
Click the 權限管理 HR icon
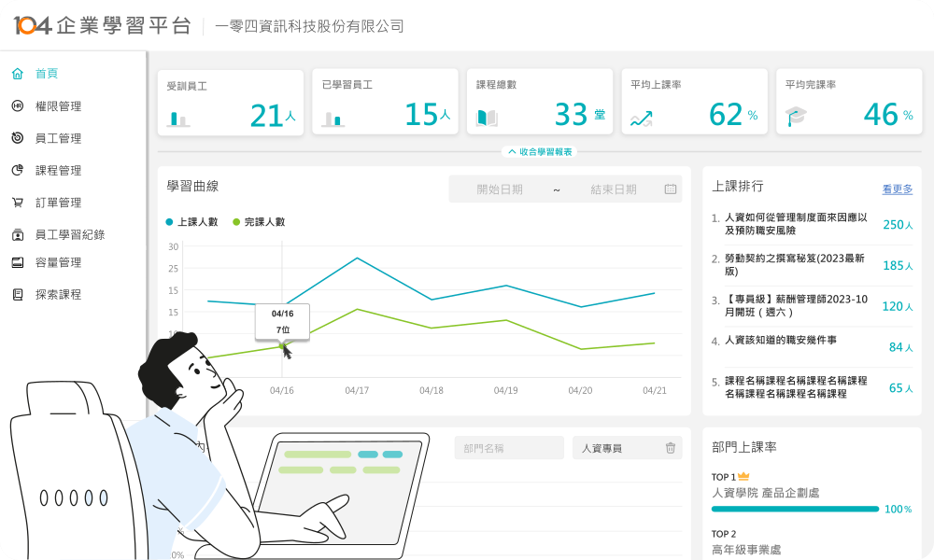pyautogui.click(x=17, y=105)
